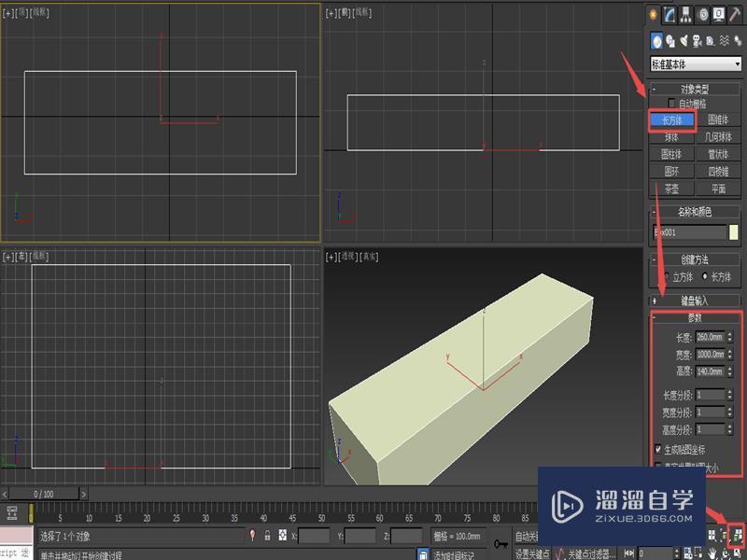Open the Hierarchy panel tab
This screenshot has height=560, width=747.
pos(687,15)
